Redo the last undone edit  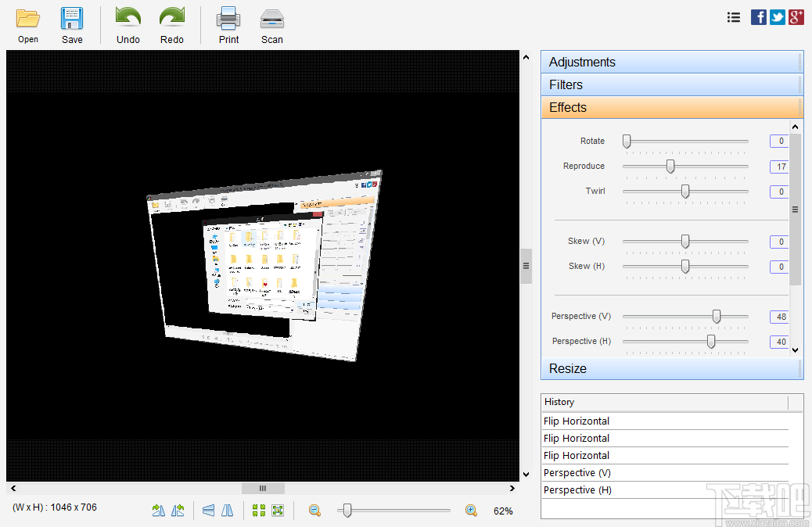point(172,25)
